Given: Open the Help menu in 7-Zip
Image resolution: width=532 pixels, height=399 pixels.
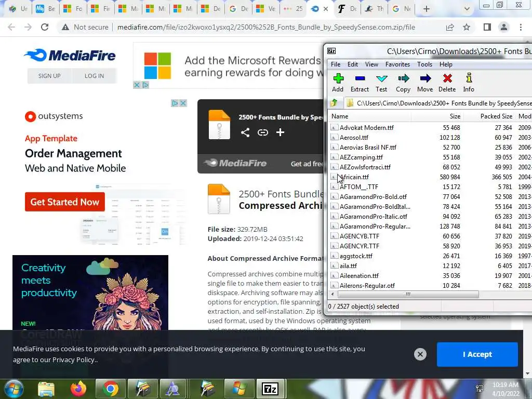Looking at the screenshot, I should pyautogui.click(x=446, y=64).
